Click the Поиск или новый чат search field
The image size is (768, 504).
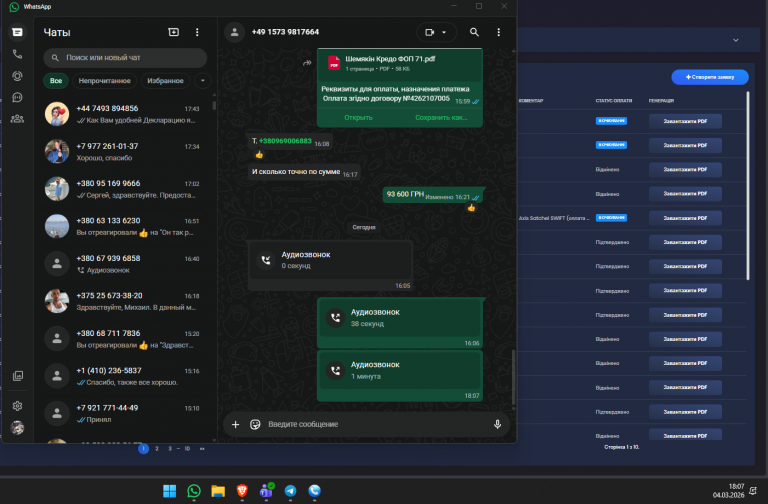tap(125, 58)
